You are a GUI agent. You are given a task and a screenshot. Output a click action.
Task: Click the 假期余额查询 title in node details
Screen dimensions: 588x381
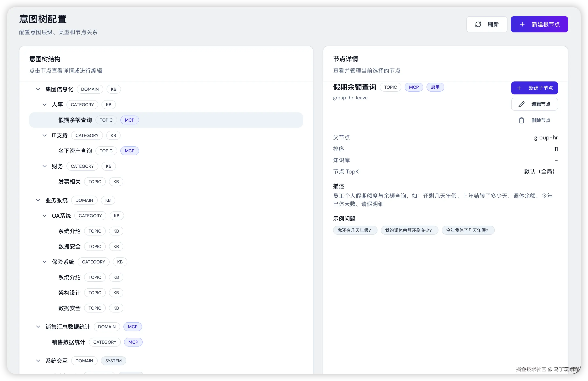[355, 87]
